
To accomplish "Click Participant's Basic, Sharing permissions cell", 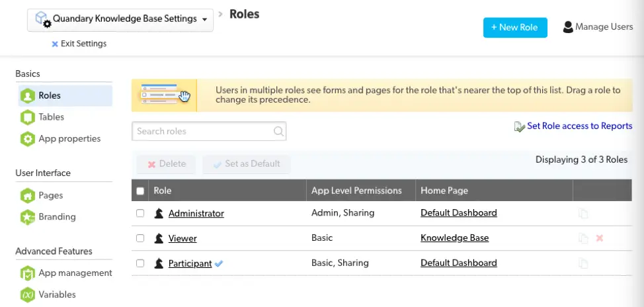I will 340,263.
